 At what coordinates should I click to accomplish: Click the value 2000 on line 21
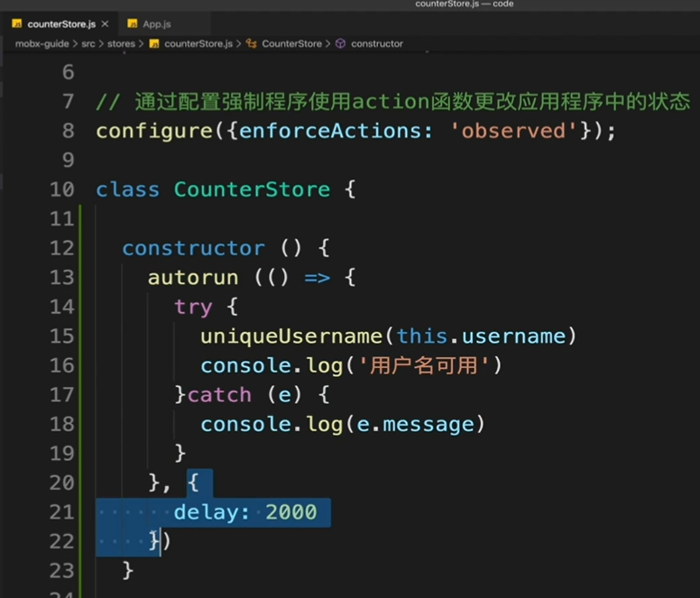(x=291, y=512)
